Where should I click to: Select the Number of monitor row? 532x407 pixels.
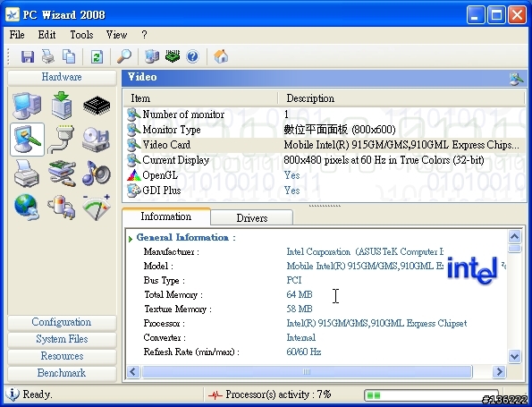tap(325, 114)
